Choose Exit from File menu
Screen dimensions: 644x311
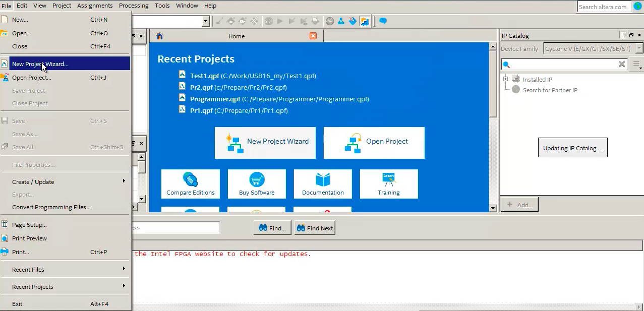[x=66, y=304]
